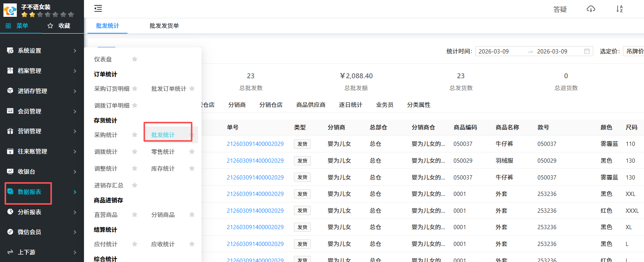Open the 批发统计 page tab
This screenshot has height=262, width=644.
(107, 26)
